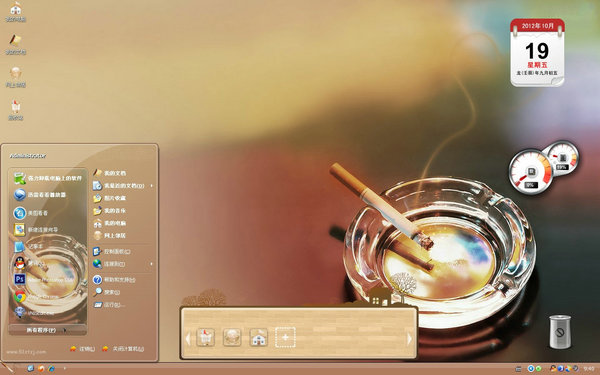Launch Adobe Photoshop CS5 from Start menu
The image size is (600, 375).
click(44, 280)
